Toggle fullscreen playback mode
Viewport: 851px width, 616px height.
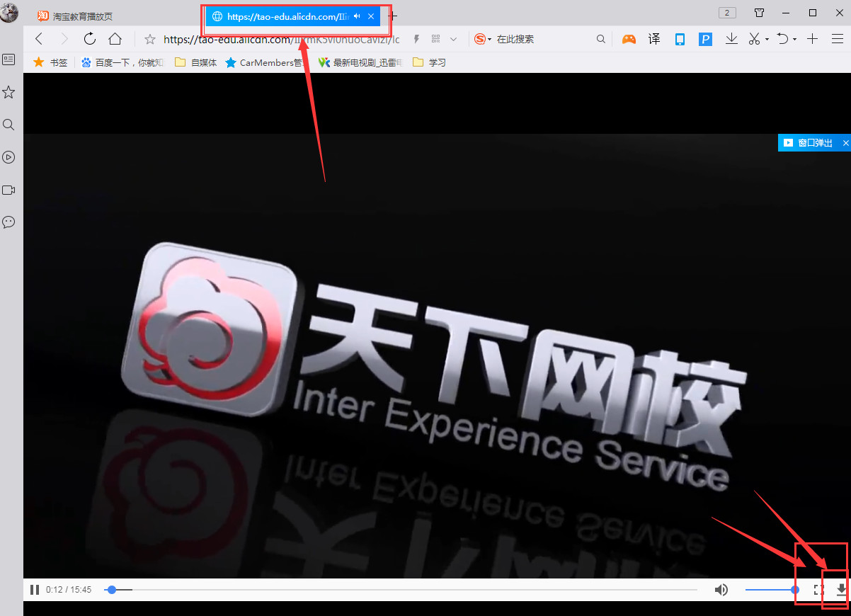pos(819,589)
